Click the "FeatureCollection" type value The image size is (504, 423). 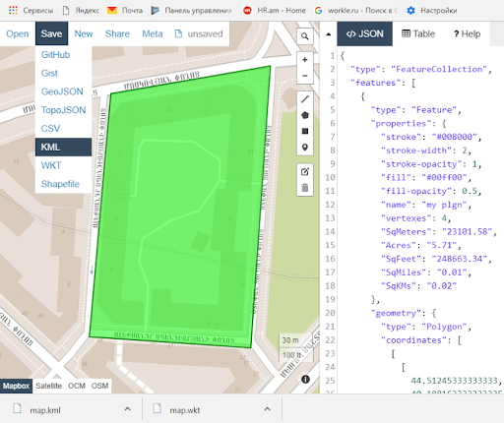point(439,69)
